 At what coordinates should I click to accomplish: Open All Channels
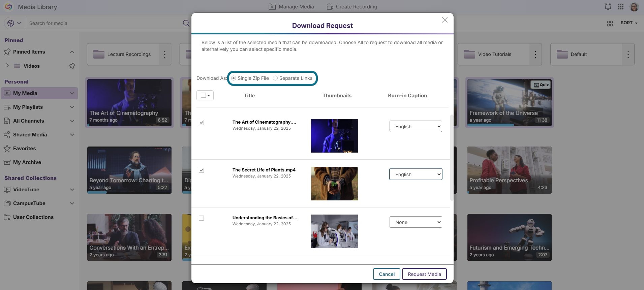[29, 121]
